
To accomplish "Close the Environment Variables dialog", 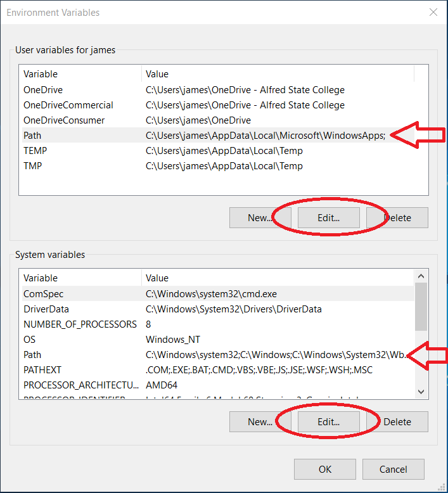I will (433, 12).
